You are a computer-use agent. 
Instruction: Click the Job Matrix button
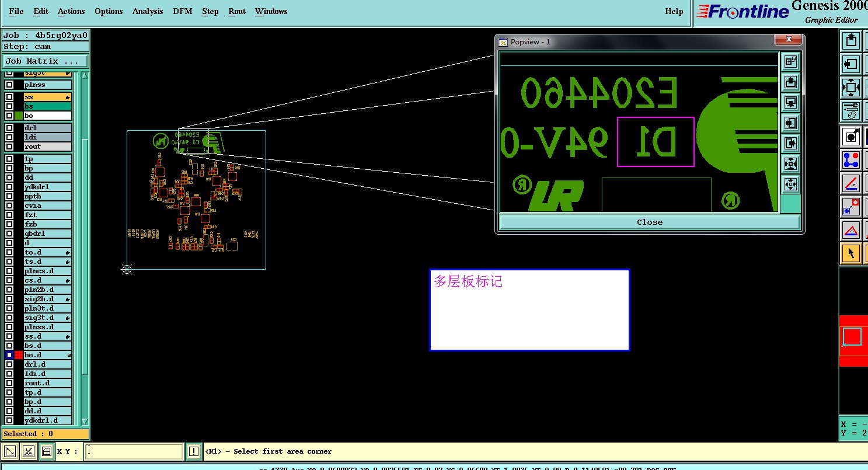pyautogui.click(x=46, y=61)
